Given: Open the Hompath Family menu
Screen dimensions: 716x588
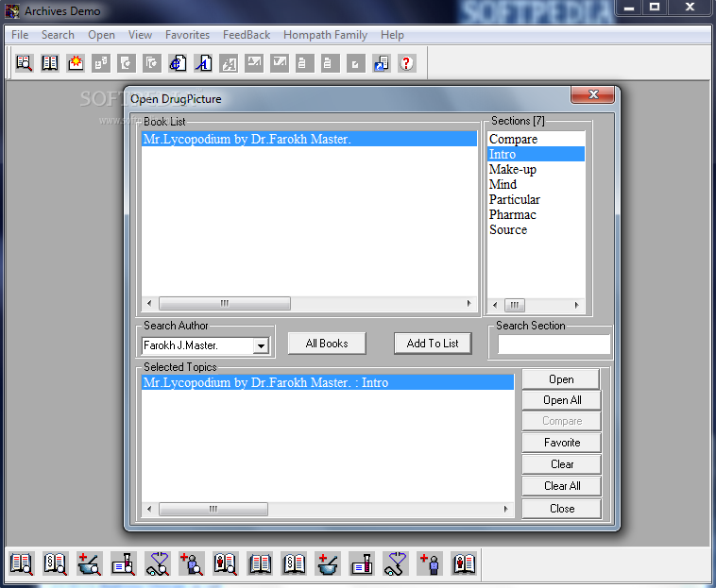Looking at the screenshot, I should coord(325,35).
